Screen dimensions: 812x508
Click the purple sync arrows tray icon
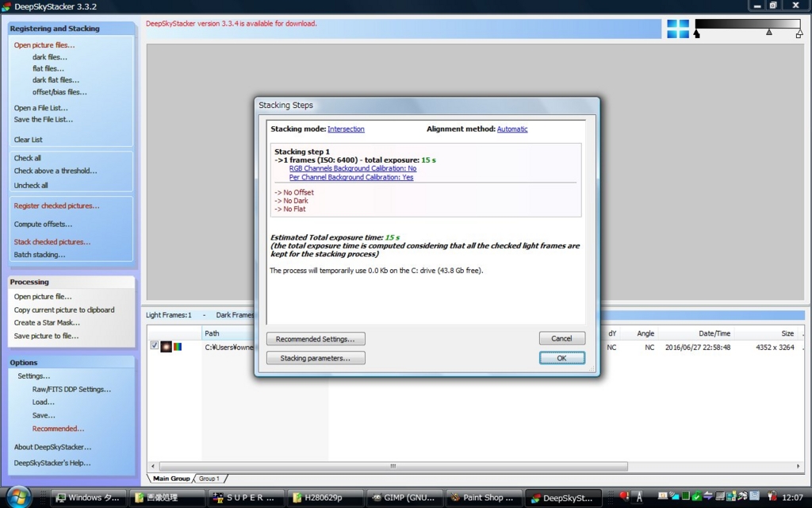pyautogui.click(x=708, y=495)
